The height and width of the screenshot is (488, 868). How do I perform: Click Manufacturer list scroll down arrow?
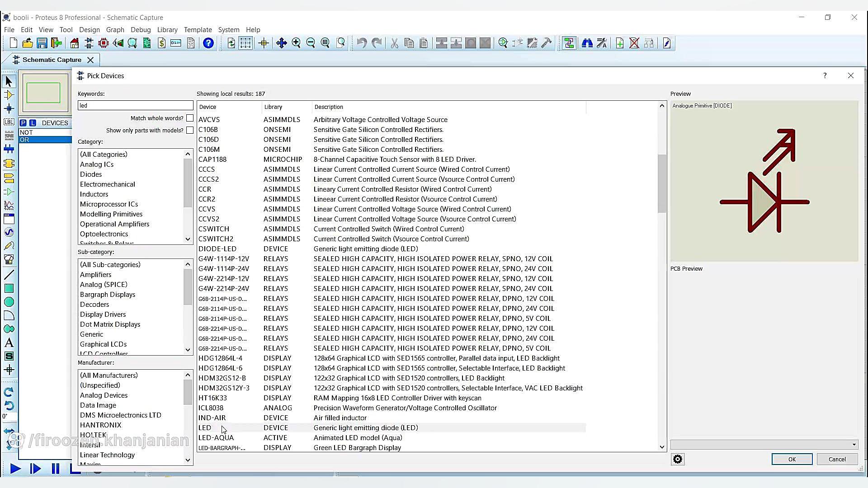[188, 460]
